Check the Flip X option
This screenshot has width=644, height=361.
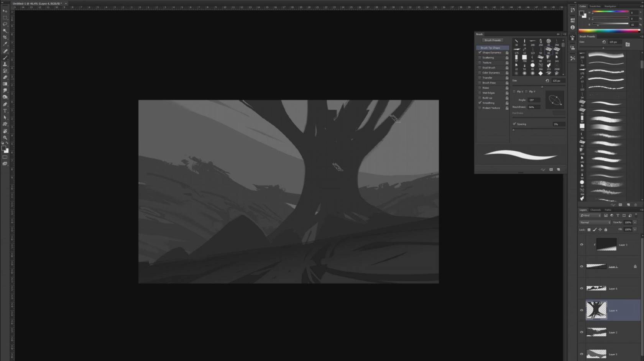(x=514, y=92)
